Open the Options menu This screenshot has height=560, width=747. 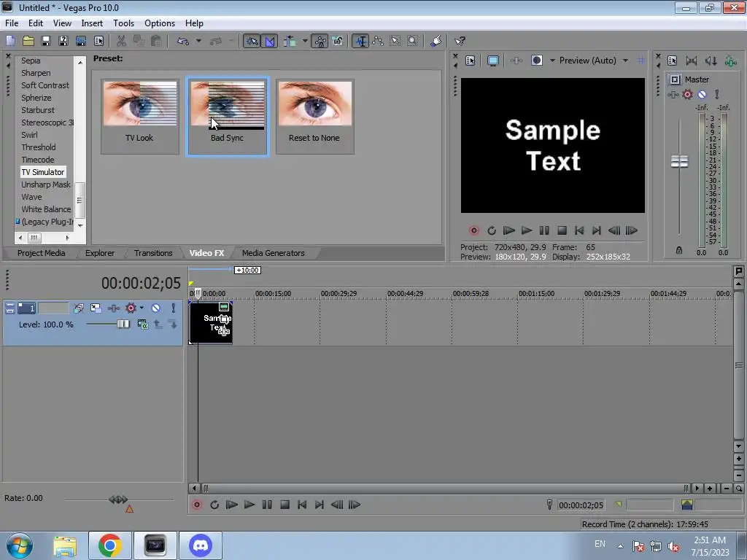(160, 23)
